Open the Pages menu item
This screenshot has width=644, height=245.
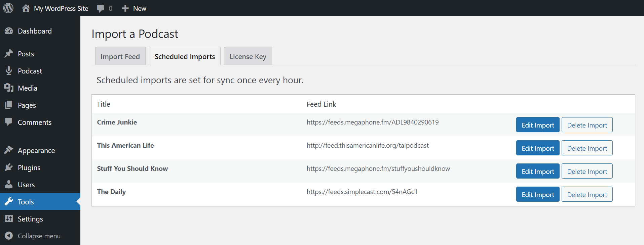tap(27, 105)
